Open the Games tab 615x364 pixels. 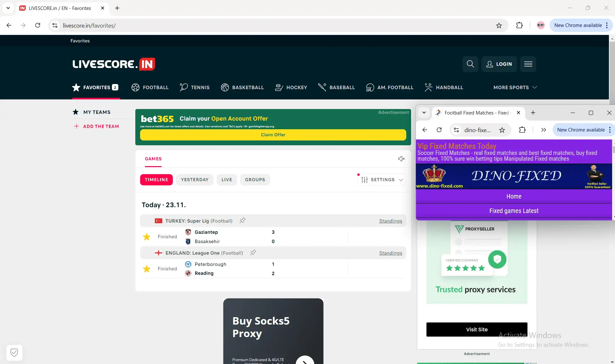(153, 159)
